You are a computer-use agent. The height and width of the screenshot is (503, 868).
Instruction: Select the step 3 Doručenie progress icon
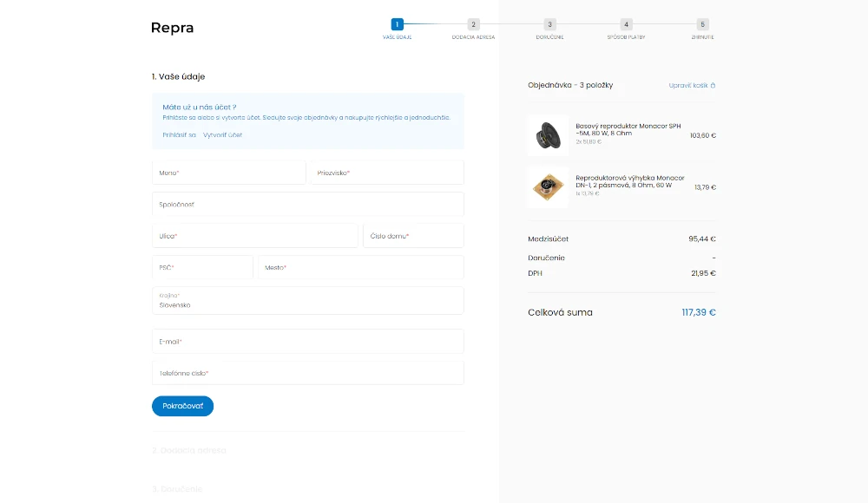(x=549, y=25)
